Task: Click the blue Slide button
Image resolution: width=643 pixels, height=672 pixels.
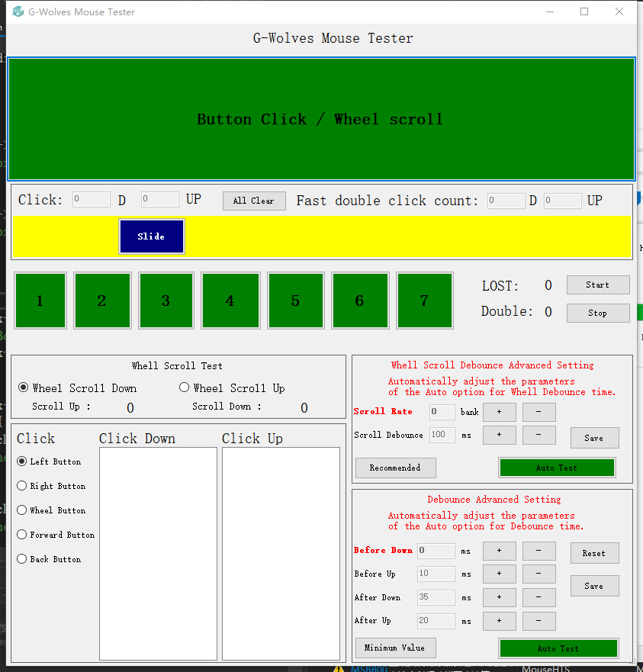Action: coord(152,236)
